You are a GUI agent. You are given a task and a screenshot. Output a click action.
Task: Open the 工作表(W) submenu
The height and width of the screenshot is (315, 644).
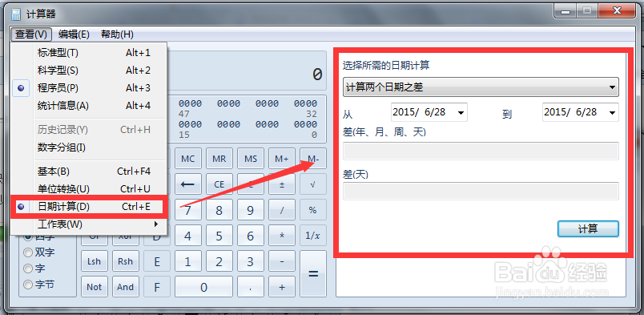(x=88, y=224)
